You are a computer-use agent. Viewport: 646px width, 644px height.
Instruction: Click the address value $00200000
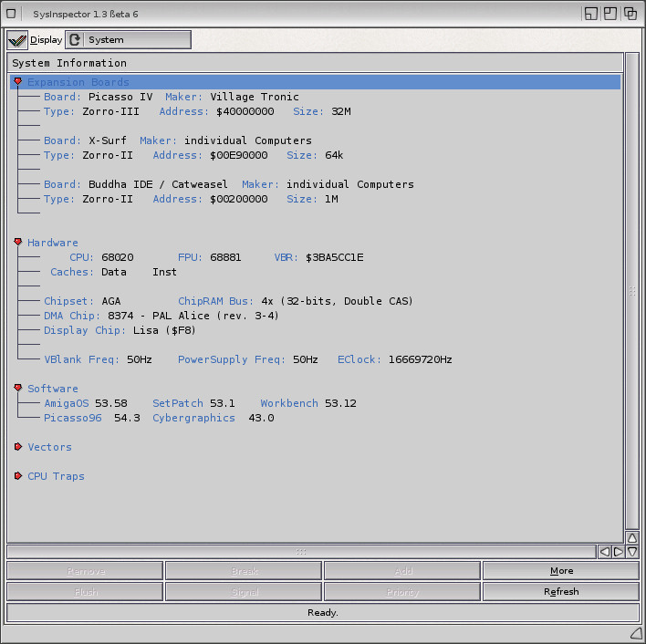coord(239,199)
